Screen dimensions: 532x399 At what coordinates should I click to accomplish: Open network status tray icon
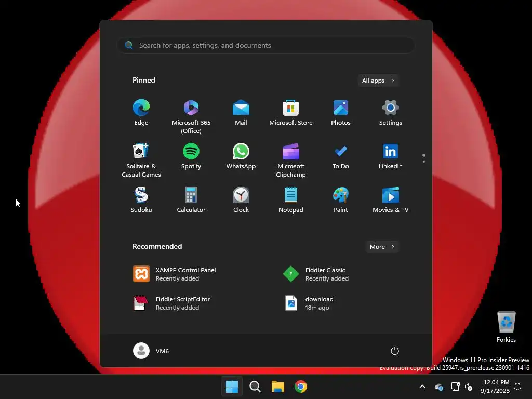tap(455, 387)
